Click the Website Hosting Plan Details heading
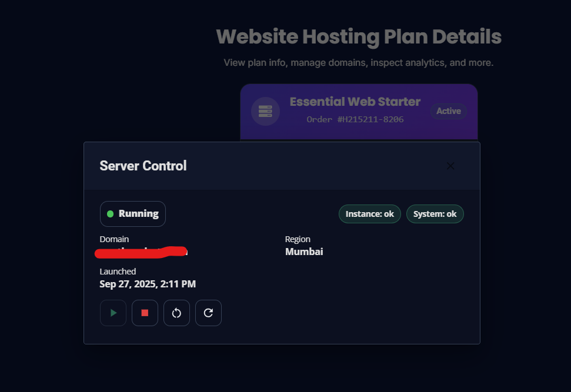 point(359,36)
